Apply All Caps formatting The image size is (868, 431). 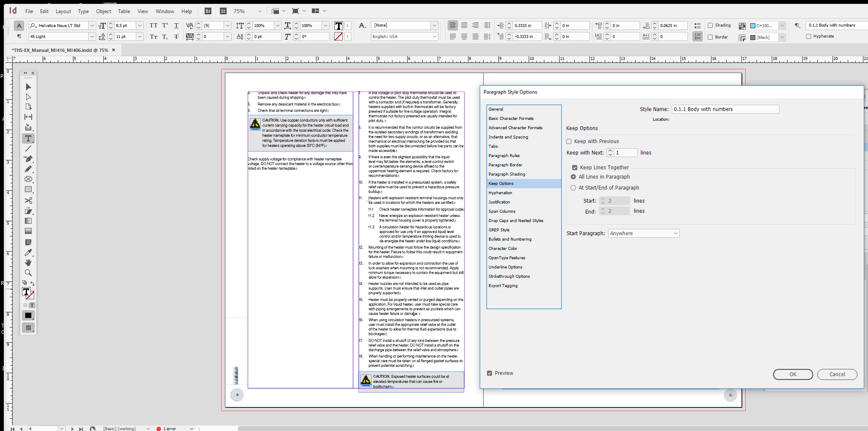[154, 25]
